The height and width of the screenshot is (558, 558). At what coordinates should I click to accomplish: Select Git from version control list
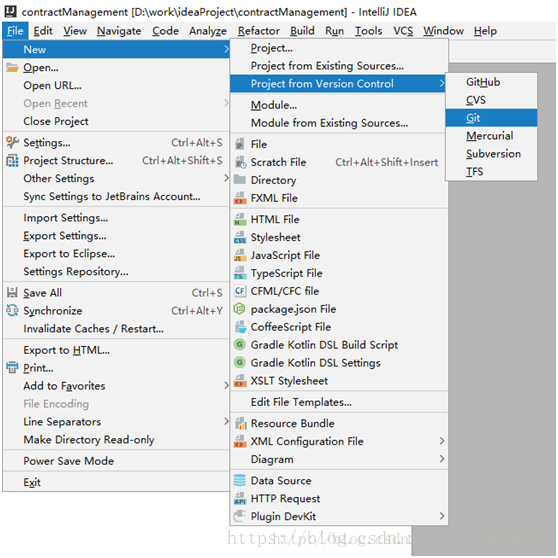[491, 118]
